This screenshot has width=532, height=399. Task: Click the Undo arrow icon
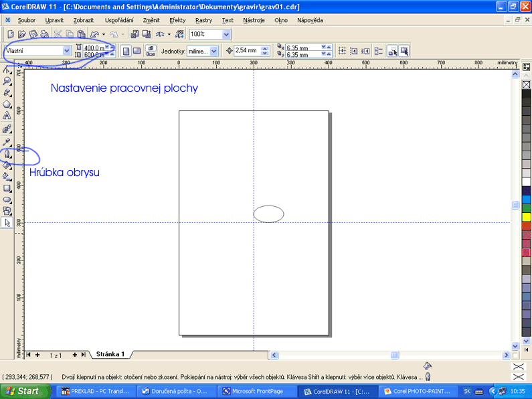pyautogui.click(x=94, y=34)
